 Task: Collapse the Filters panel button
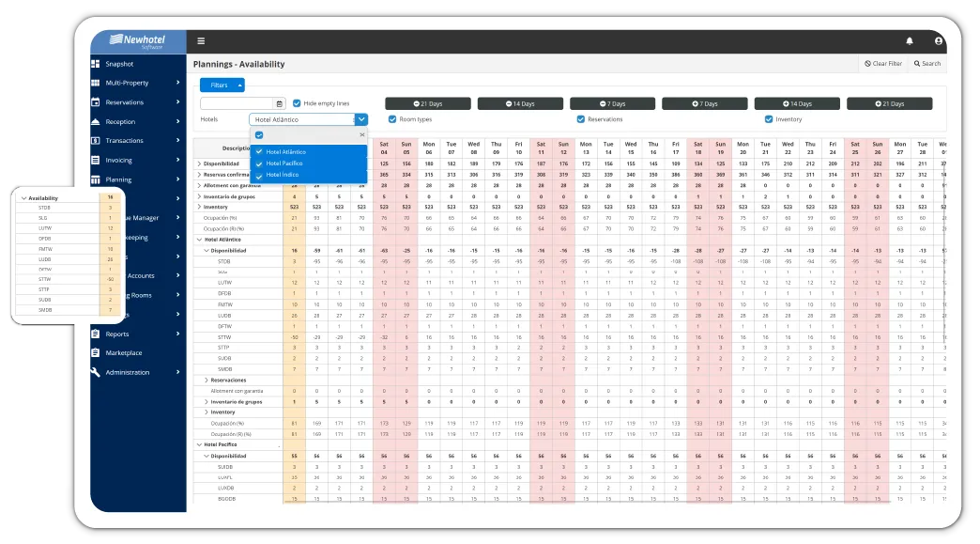(x=222, y=85)
